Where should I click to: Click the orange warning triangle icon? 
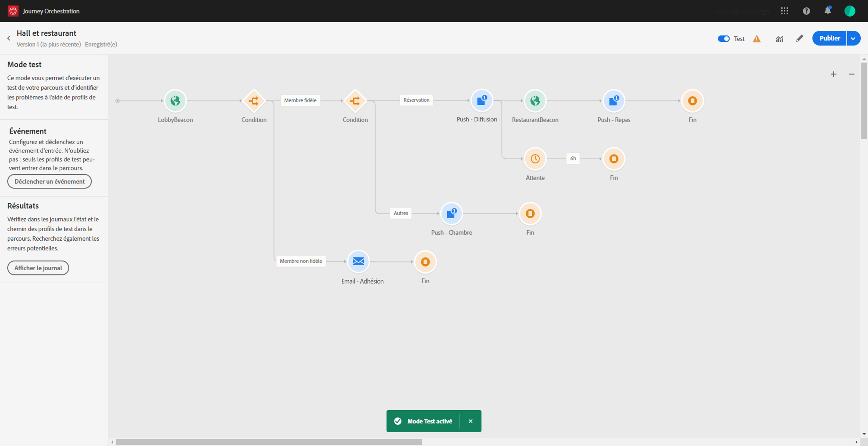757,39
